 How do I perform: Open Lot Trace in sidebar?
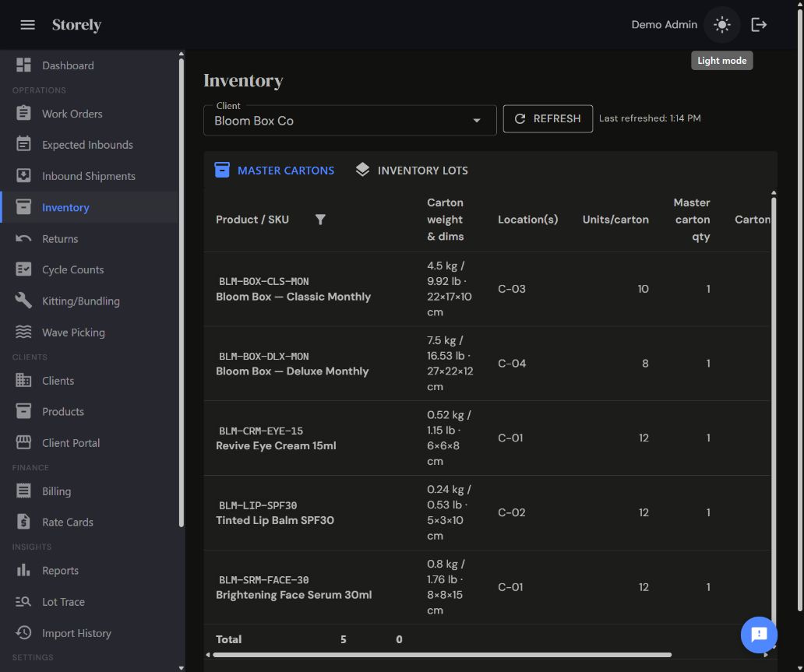pos(90,602)
